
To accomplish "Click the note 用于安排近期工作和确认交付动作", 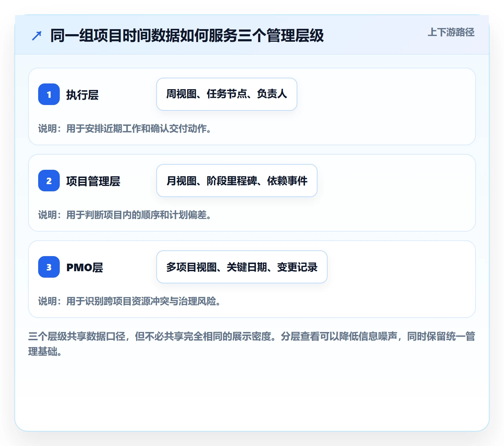I will [125, 129].
